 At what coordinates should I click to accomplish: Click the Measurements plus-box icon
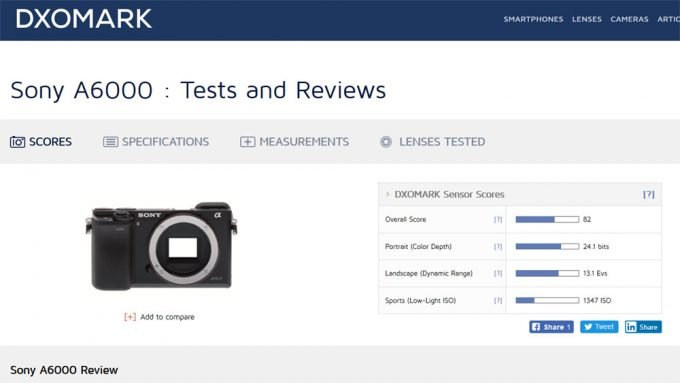[x=247, y=142]
